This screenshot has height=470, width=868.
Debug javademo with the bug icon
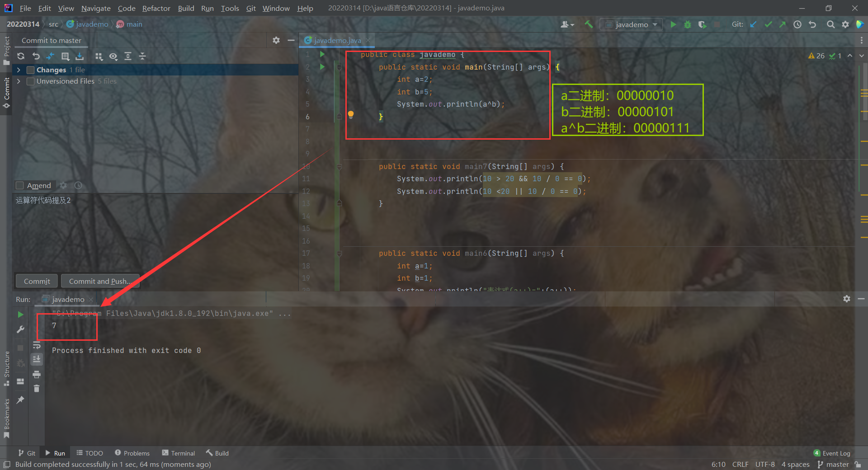click(688, 24)
